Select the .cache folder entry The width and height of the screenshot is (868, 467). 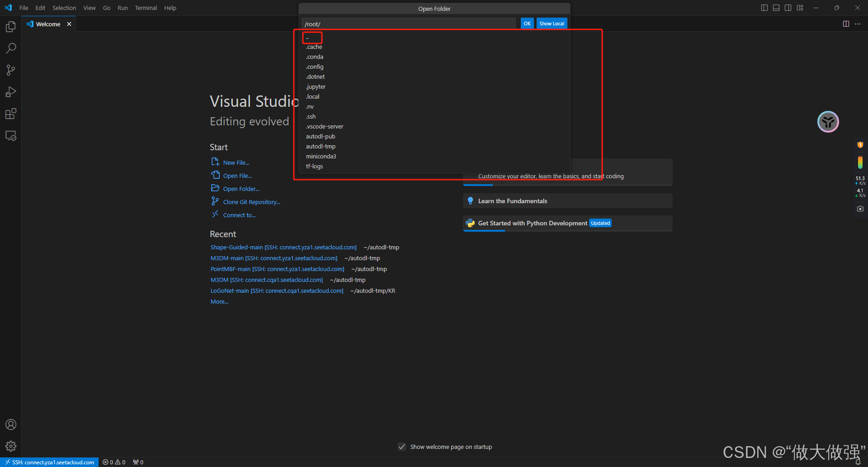coord(434,47)
